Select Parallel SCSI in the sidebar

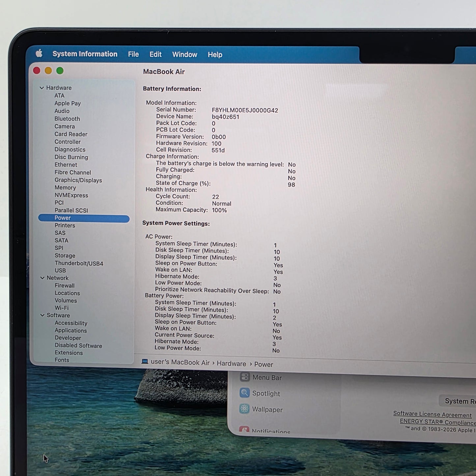pos(71,210)
